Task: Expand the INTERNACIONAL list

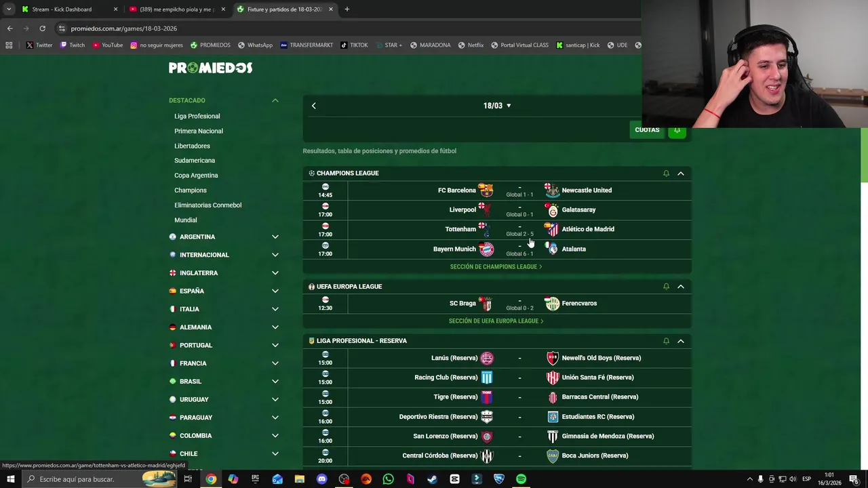Action: [x=275, y=255]
